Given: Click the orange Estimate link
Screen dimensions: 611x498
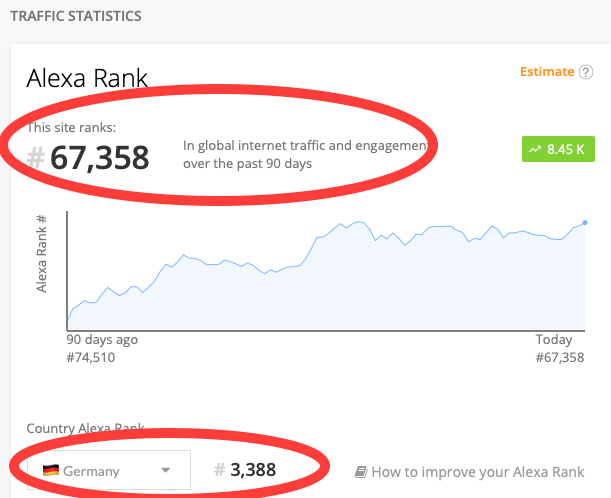Looking at the screenshot, I should tap(547, 72).
